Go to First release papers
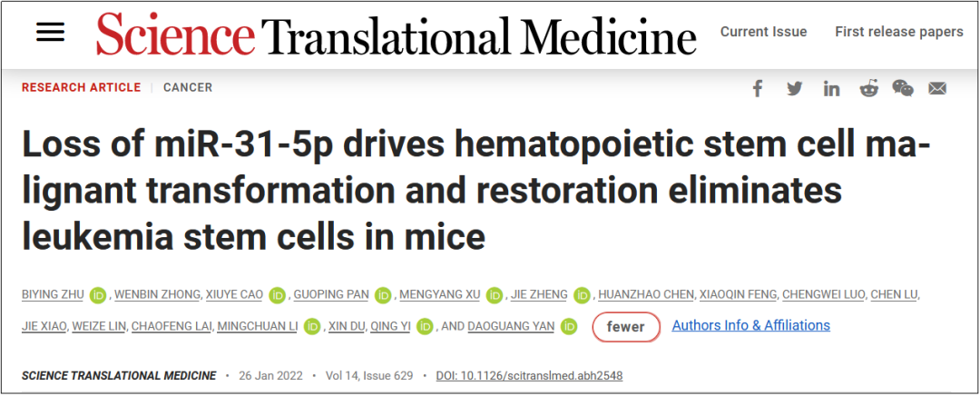 898,32
